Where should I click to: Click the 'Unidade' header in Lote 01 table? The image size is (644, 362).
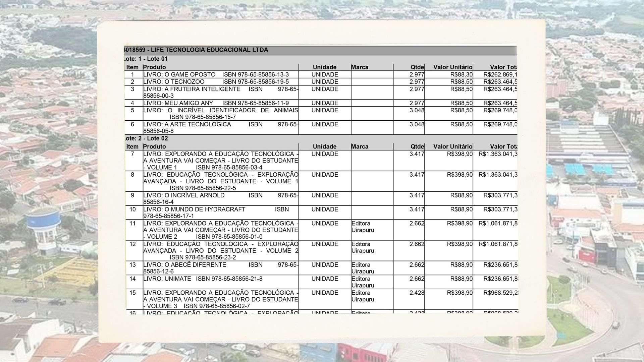coord(325,67)
